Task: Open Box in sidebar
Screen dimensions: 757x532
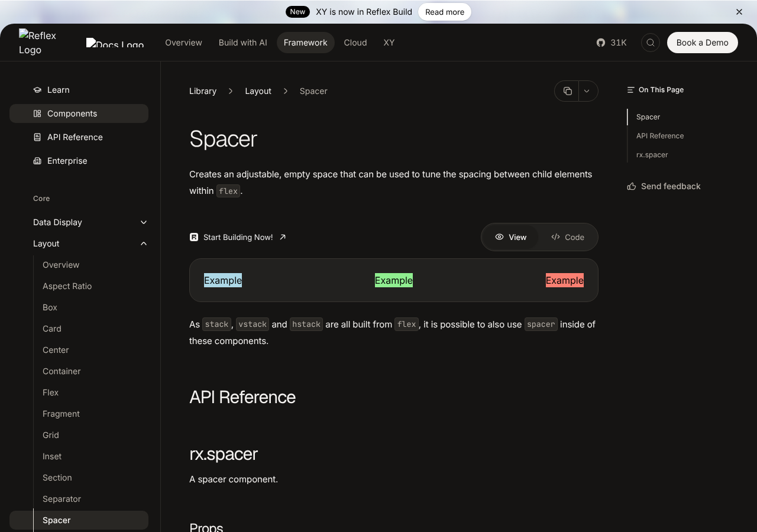Action: 50,307
